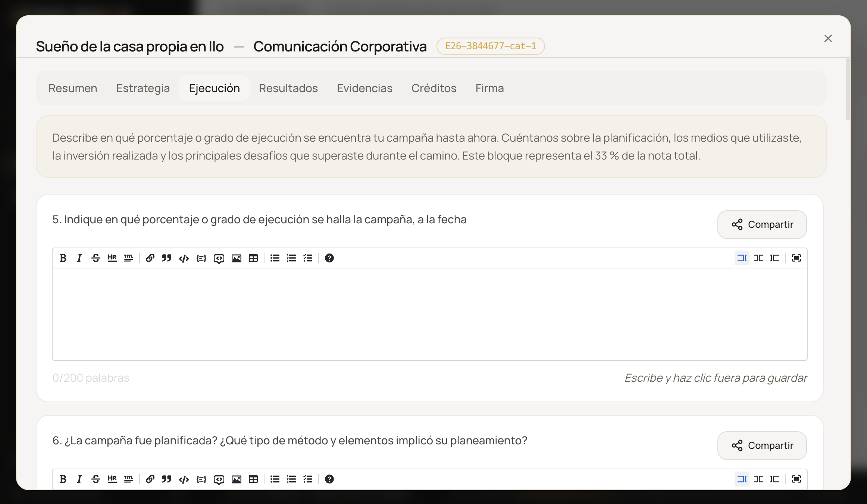
Task: Go to the Resultados tab
Action: (x=288, y=88)
